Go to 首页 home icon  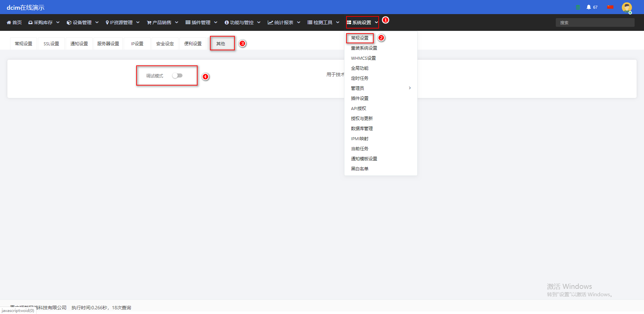[9, 22]
